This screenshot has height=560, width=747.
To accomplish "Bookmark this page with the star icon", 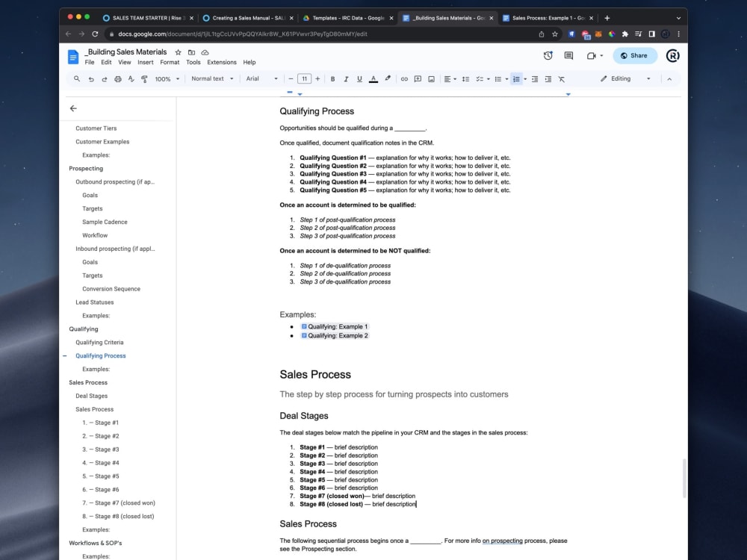I will click(x=554, y=34).
